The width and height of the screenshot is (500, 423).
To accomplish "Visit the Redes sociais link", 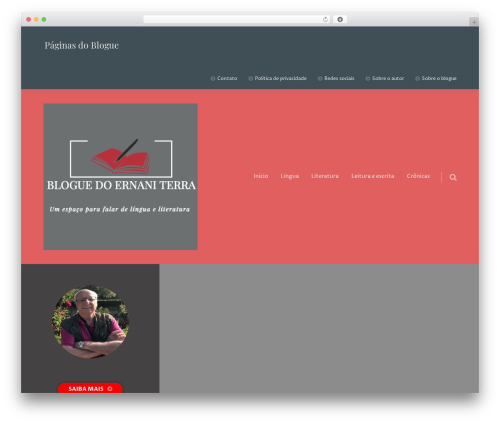I will [339, 78].
